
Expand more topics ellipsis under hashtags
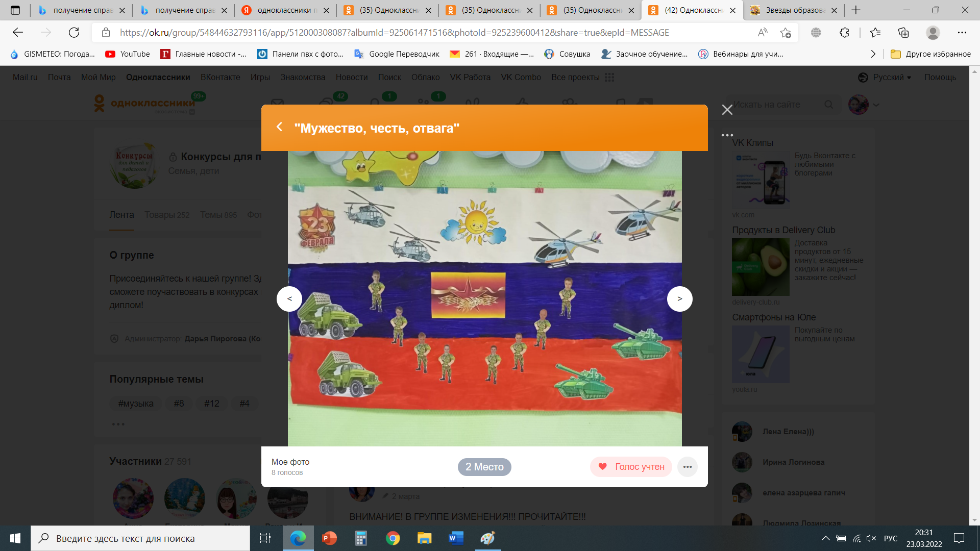[x=118, y=424]
